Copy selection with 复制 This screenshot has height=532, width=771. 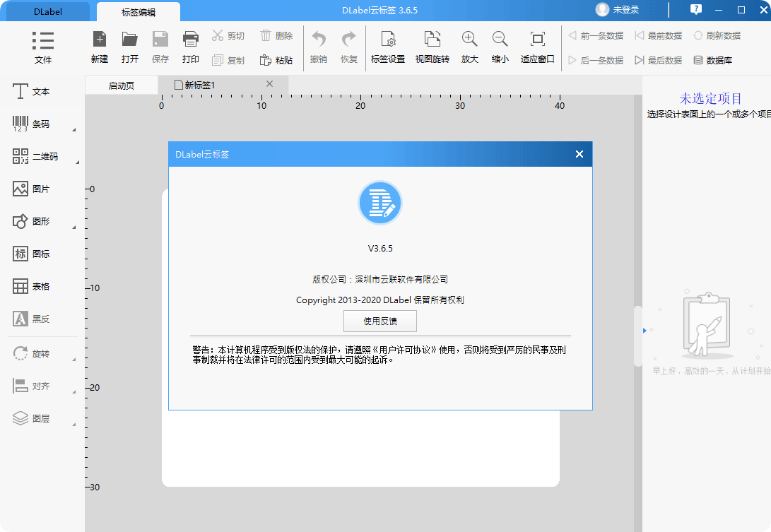(x=228, y=60)
